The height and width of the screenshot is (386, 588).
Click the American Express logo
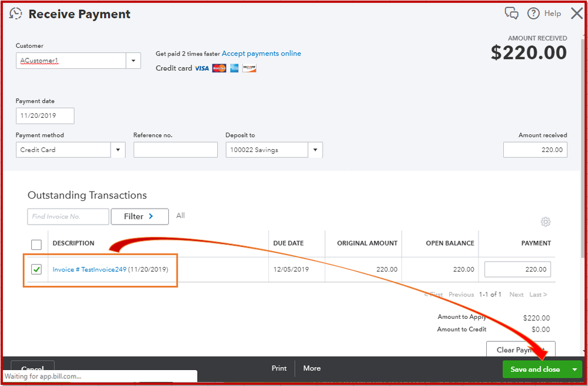[234, 68]
